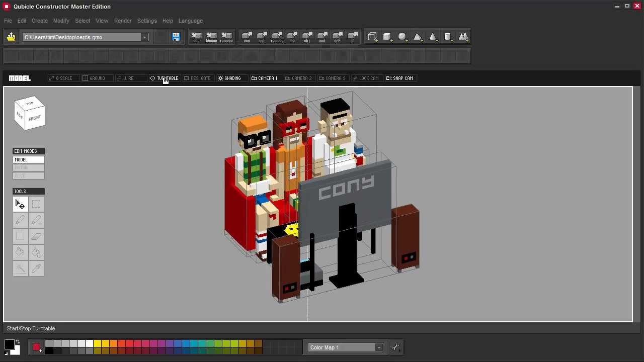This screenshot has height=362, width=644.
Task: Open the Create menu
Action: 40,21
